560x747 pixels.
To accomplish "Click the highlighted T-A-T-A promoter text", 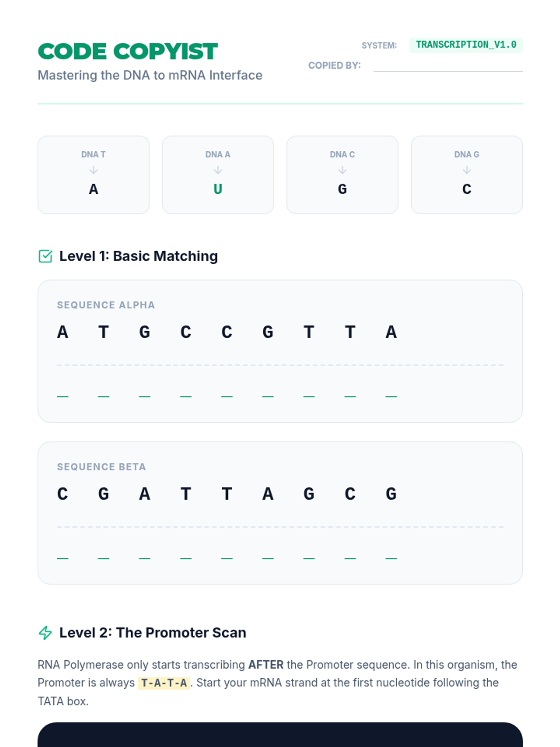I will coord(164,683).
